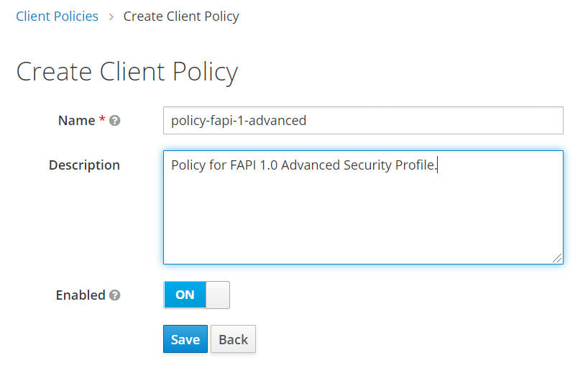Click the Description field label
Viewport: 588px width, 368px height.
coord(84,165)
